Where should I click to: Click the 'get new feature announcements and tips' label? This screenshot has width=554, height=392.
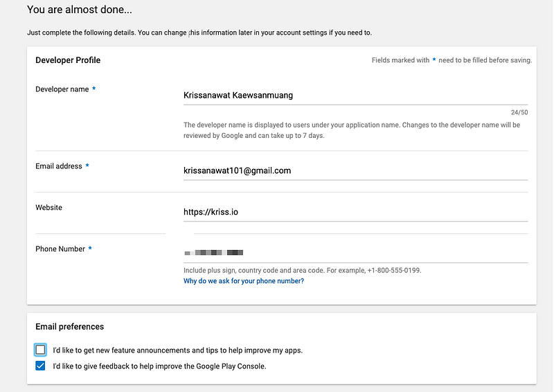coord(177,350)
